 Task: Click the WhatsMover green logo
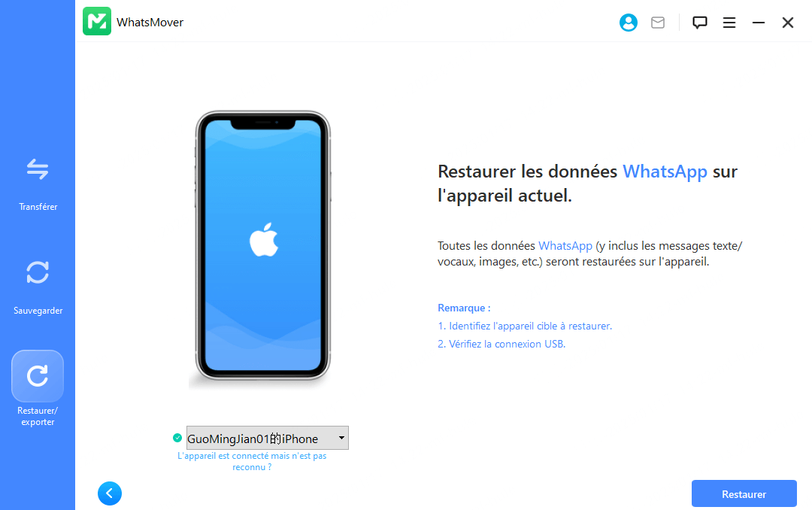pos(97,21)
